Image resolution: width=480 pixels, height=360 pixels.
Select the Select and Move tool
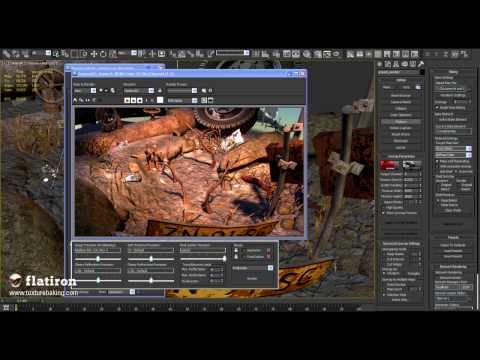pyautogui.click(x=94, y=54)
